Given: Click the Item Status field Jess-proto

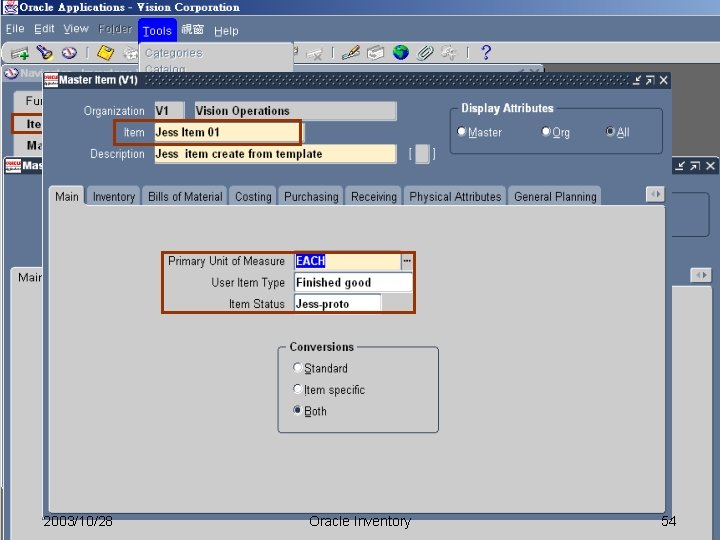Looking at the screenshot, I should (x=338, y=304).
